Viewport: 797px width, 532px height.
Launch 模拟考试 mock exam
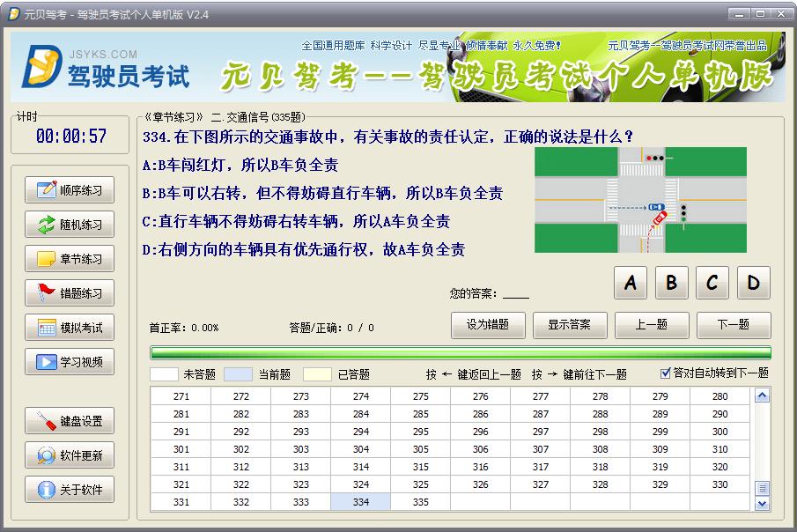[70, 328]
